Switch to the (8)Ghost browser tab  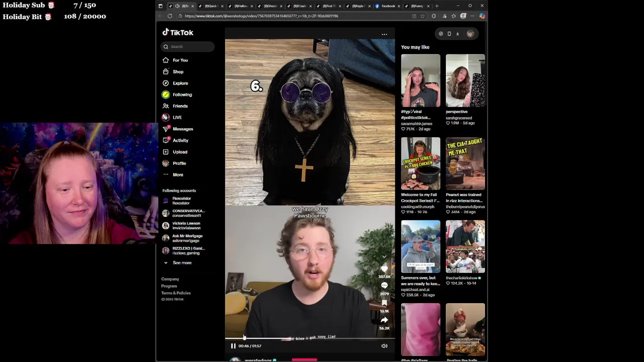click(x=269, y=6)
